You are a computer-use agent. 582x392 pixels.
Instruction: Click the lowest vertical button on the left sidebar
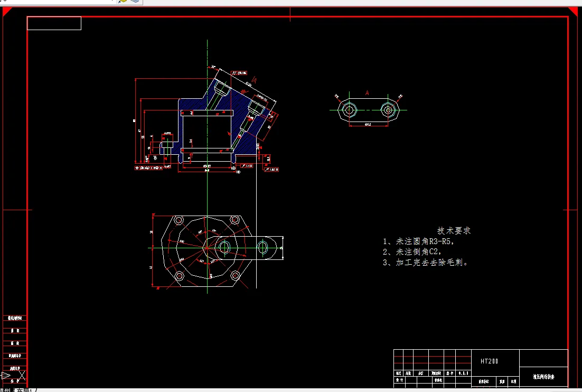pos(15,380)
